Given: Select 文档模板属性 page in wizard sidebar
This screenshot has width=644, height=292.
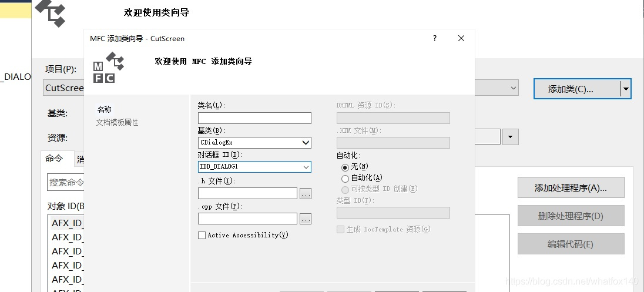Looking at the screenshot, I should tap(117, 122).
